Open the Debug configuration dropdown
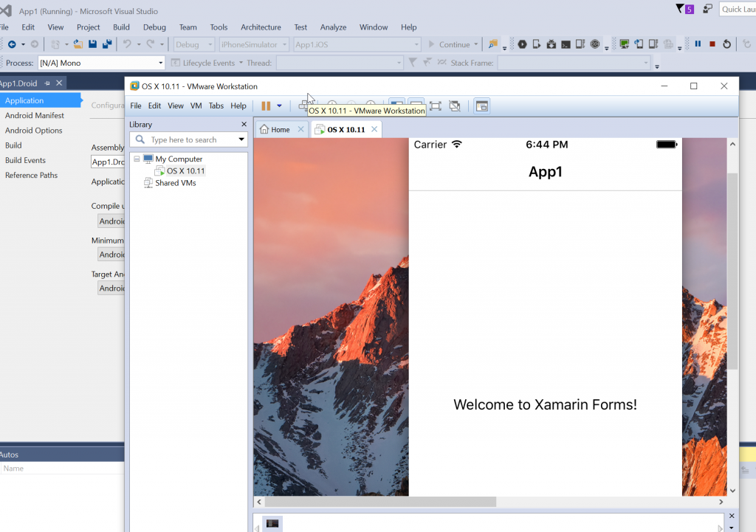This screenshot has height=532, width=756. (194, 44)
